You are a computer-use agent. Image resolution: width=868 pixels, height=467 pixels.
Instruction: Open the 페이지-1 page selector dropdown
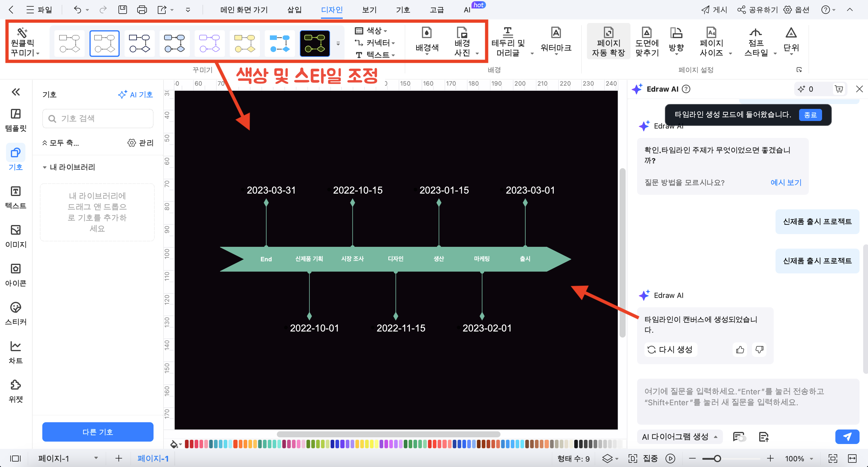tap(68, 458)
